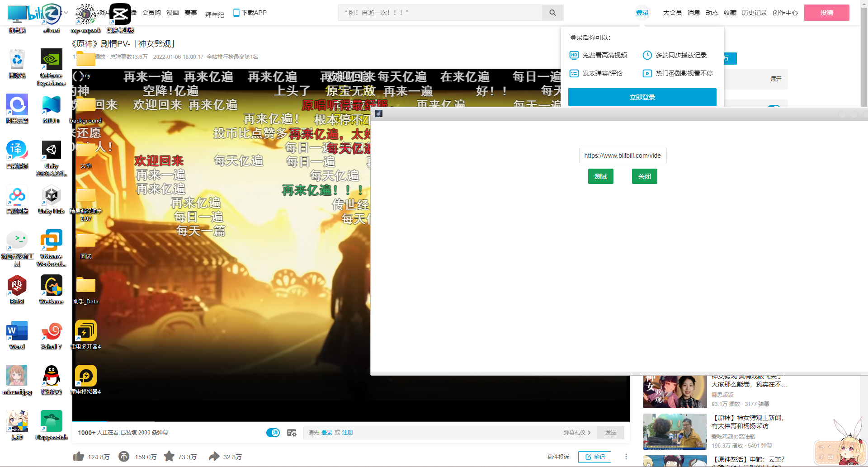
Task: Open the mp unpack QR-code shortcut
Action: point(85,18)
